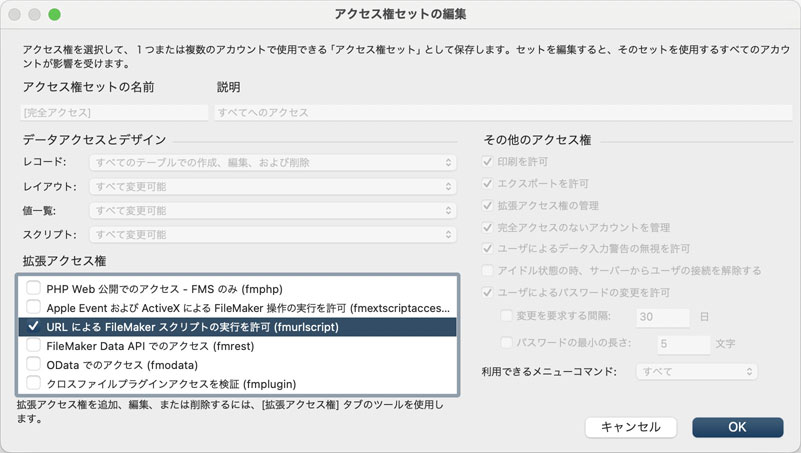This screenshot has height=453, width=801.
Task: Toggle 拡張アクセス権の管理 checkbox
Action: 487,205
